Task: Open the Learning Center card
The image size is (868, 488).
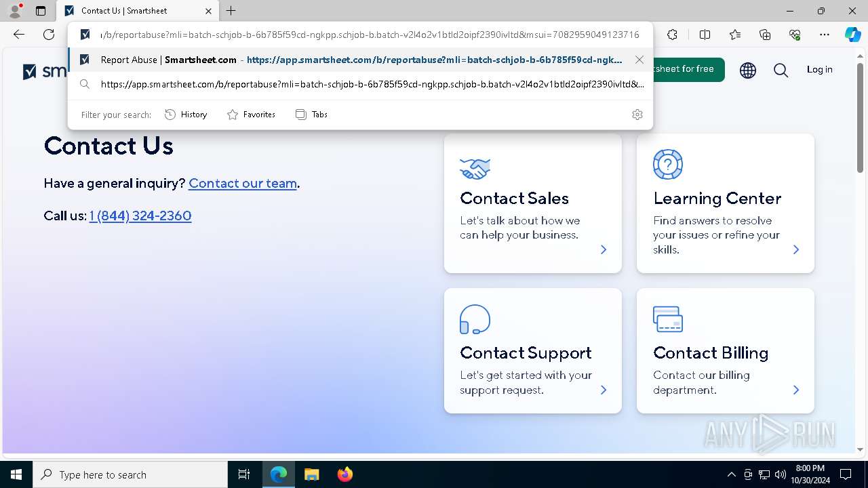Action: [726, 203]
